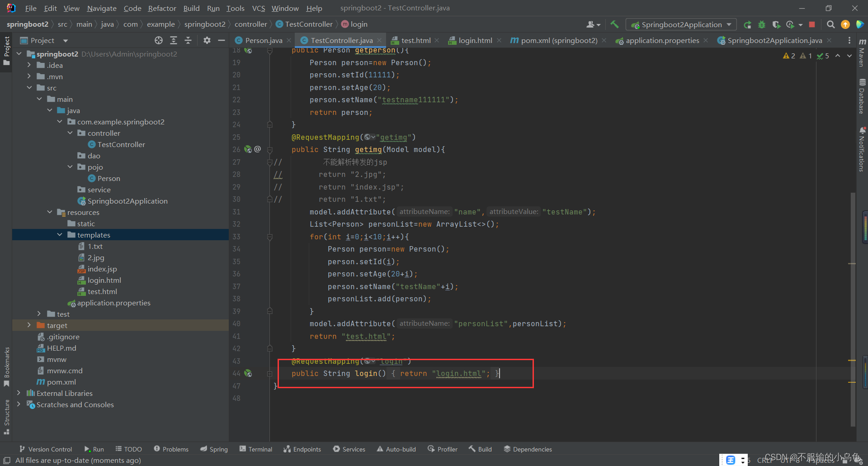Open the Services tool window

tap(349, 449)
